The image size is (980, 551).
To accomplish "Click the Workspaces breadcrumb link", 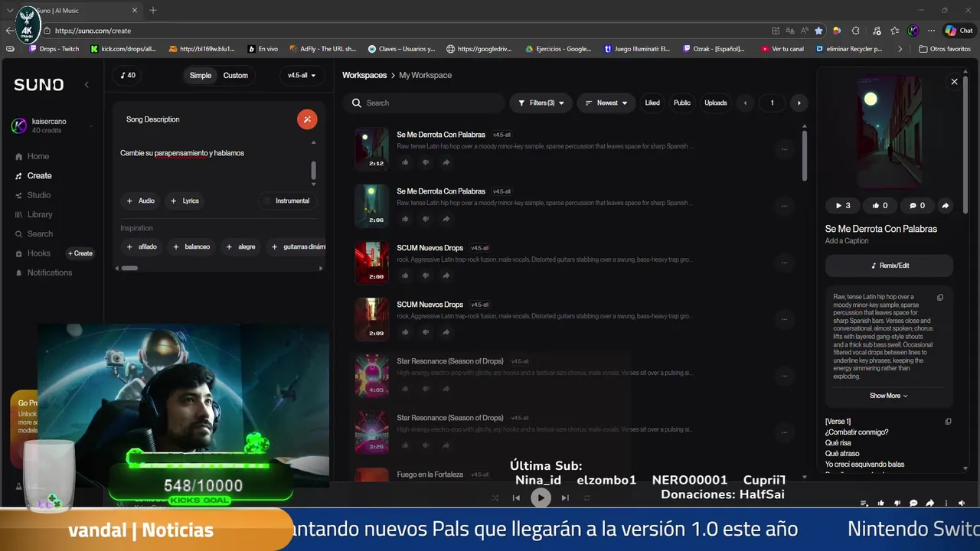I will (x=364, y=75).
